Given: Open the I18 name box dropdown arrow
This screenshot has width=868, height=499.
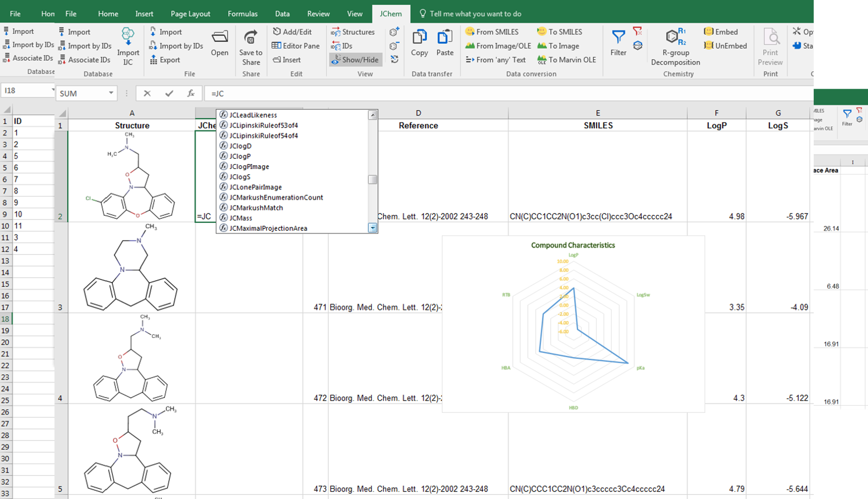Looking at the screenshot, I should pos(53,90).
